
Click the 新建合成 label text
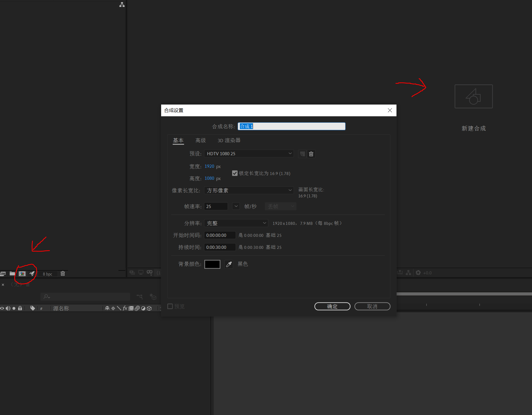tap(474, 129)
